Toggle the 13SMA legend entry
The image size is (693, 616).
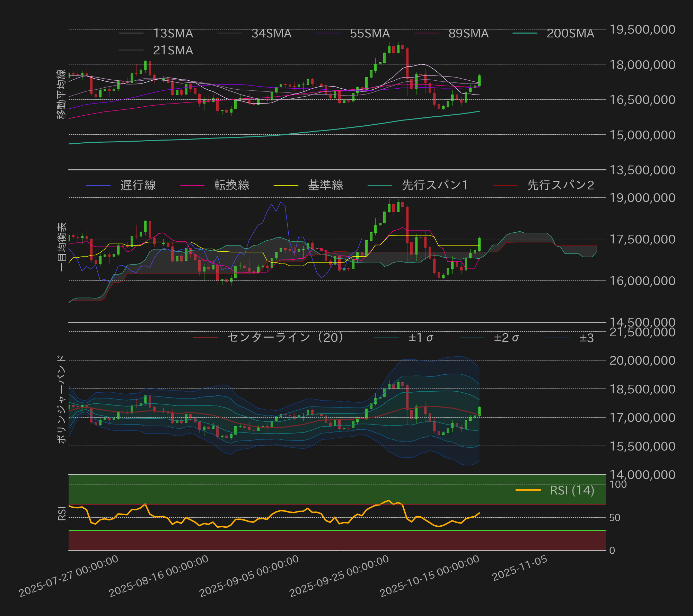click(x=173, y=33)
